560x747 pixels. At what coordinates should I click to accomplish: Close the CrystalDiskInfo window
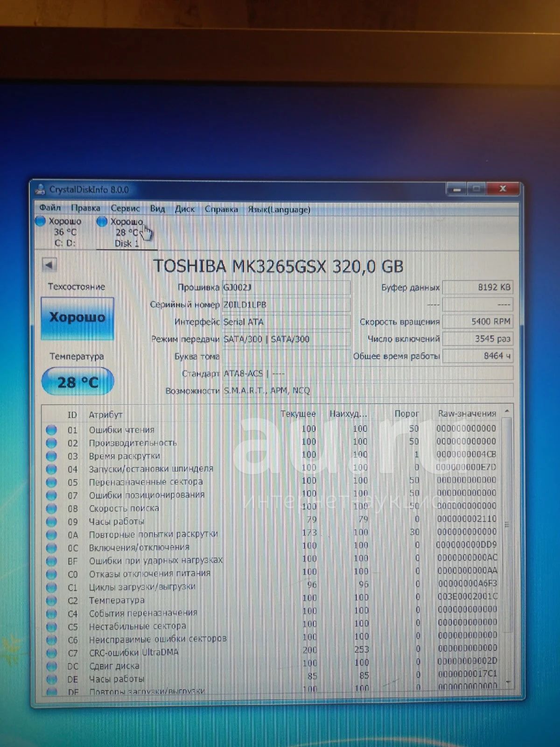[x=503, y=189]
